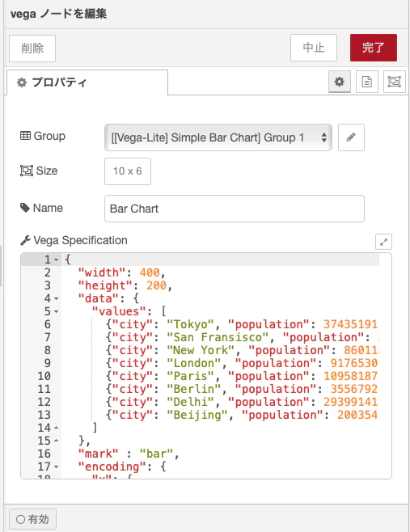Screen dimensions: 410x532
Task: Click the Vega Specification wrench icon
Action: point(25,241)
